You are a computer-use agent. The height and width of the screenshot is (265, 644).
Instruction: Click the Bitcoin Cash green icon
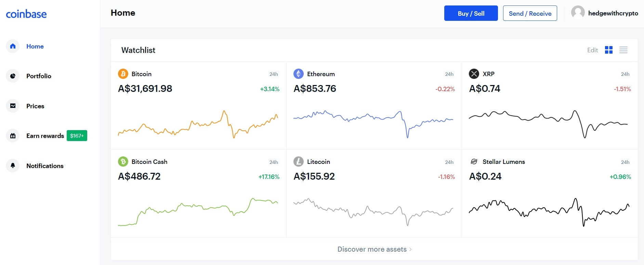pos(123,162)
